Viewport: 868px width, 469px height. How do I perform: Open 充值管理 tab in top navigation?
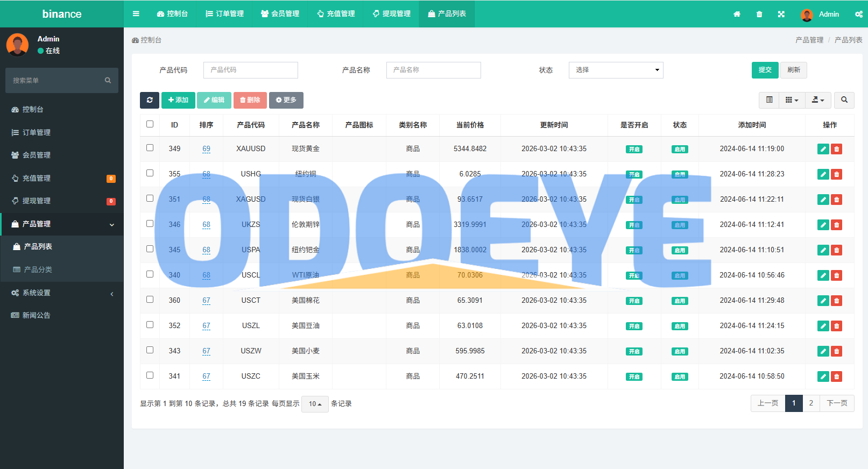(336, 14)
